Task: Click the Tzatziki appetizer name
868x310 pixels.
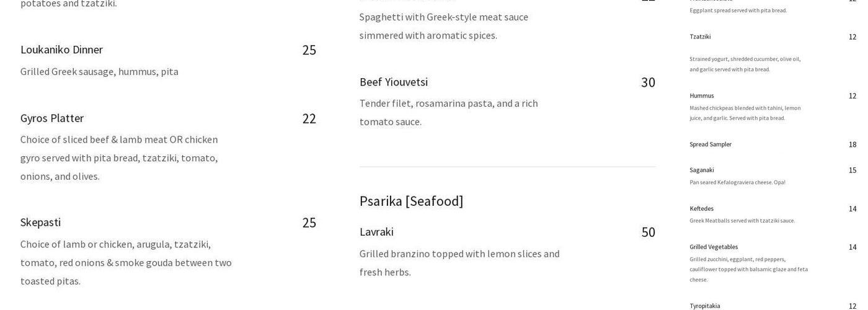Action: pyautogui.click(x=700, y=37)
